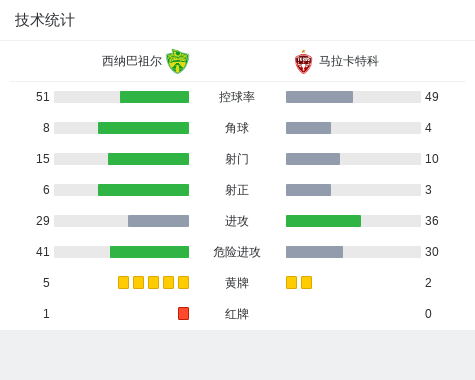
Task: Open the 马拉卡特科 team name link
Action: (349, 61)
